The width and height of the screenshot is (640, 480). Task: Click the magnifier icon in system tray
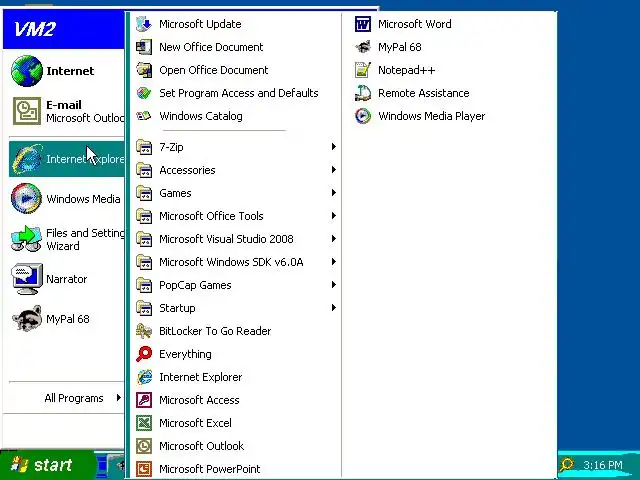[x=567, y=464]
